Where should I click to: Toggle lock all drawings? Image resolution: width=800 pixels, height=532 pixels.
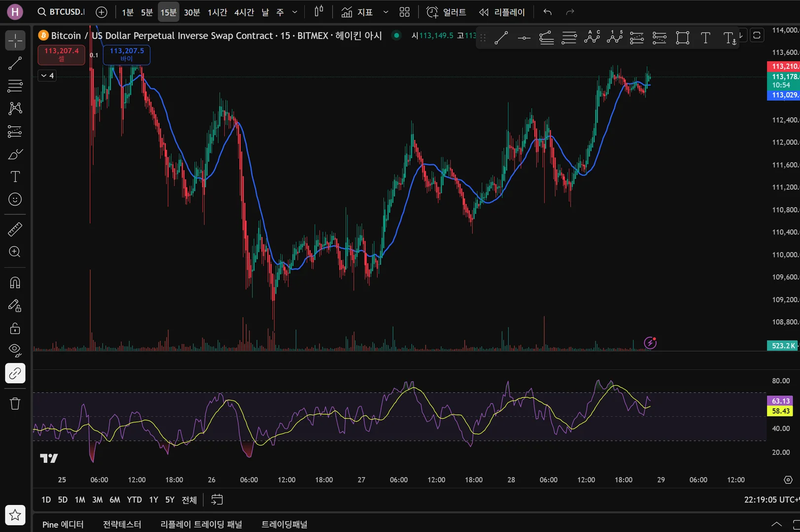pos(15,329)
